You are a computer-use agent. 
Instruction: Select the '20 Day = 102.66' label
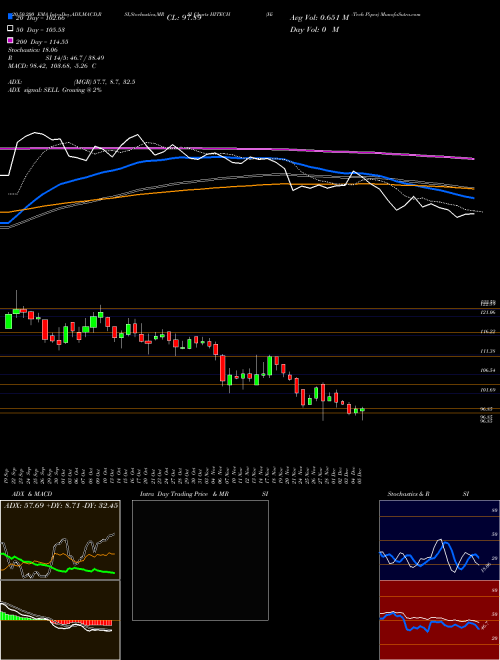point(40,18)
